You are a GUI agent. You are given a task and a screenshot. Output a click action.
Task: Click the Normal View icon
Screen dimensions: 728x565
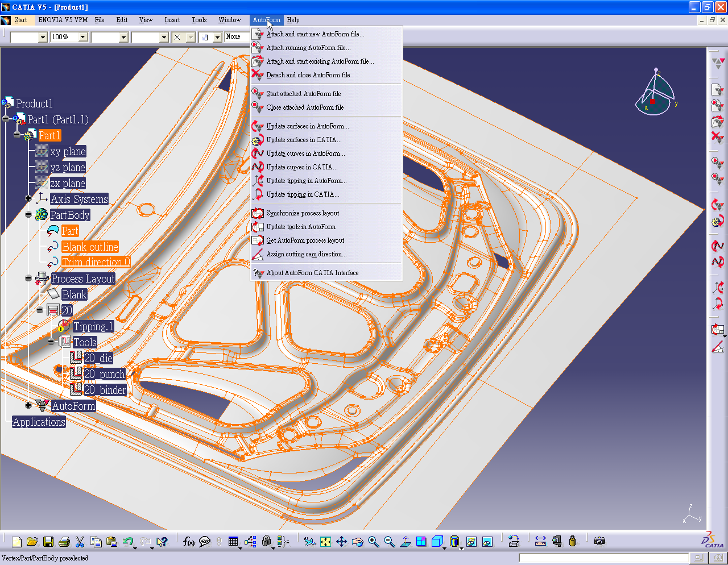(x=405, y=542)
